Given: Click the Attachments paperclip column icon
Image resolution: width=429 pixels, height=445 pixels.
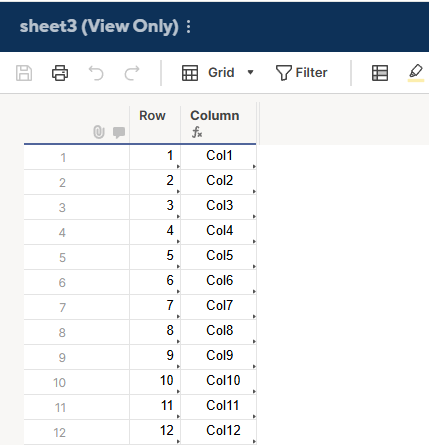Looking at the screenshot, I should pyautogui.click(x=99, y=132).
